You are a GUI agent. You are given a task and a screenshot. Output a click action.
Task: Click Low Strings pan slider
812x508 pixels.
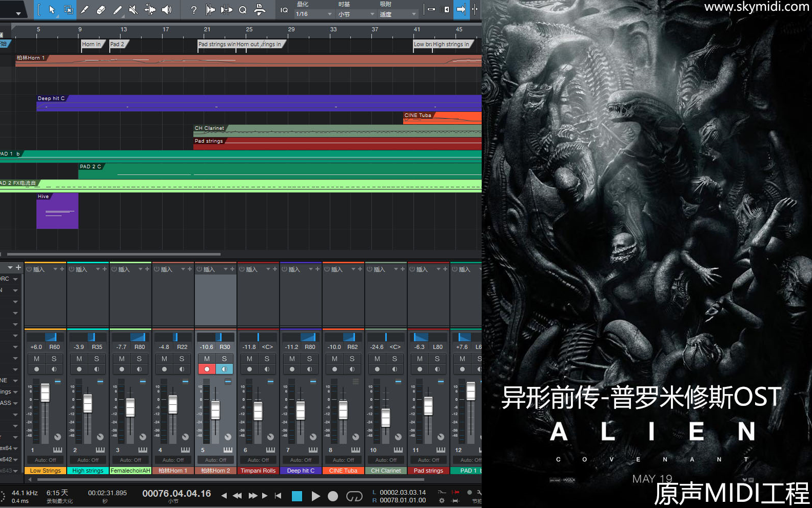[x=45, y=337]
